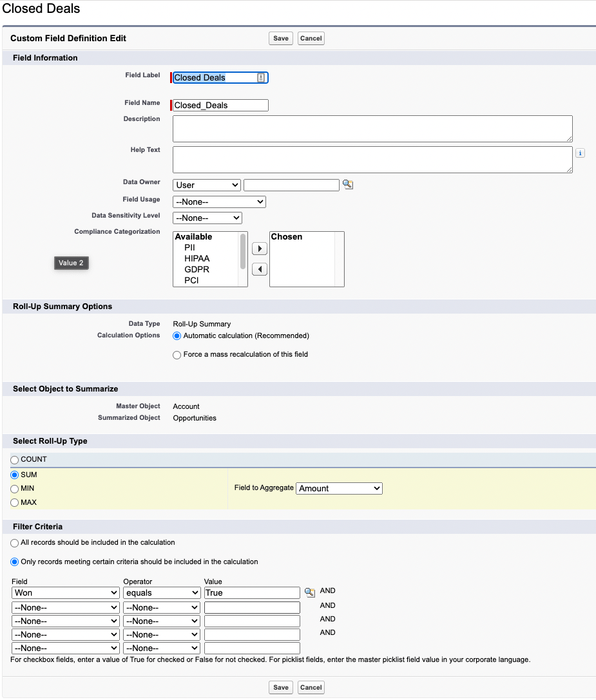
Task: Click the left arrow to remove chosen category
Action: tap(259, 269)
